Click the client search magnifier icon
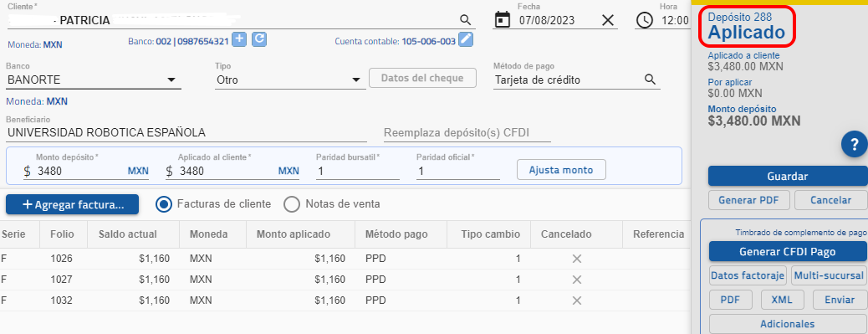Image resolution: width=868 pixels, height=334 pixels. (466, 20)
